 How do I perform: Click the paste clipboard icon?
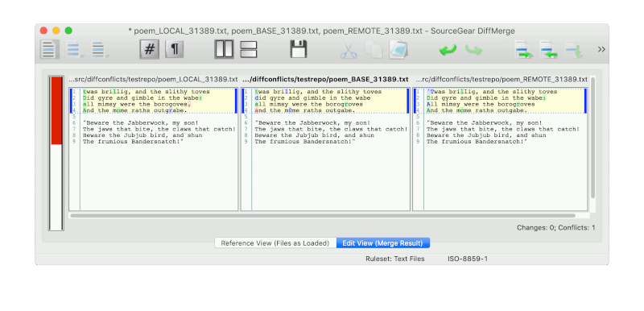(x=398, y=49)
